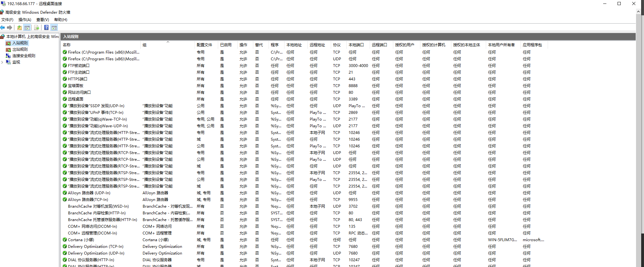Toggle the Show/Hide Console Tree toolbar icon
Image resolution: width=644 pixels, height=267 pixels.
click(27, 28)
